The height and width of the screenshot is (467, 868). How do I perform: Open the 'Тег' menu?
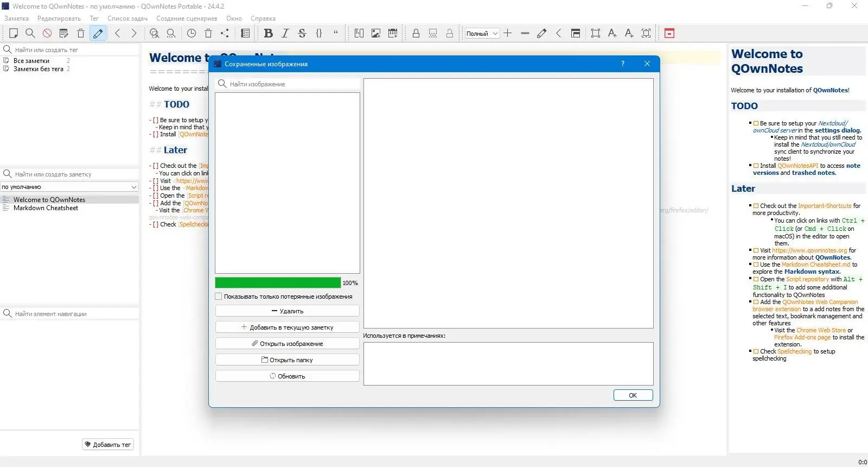tap(94, 18)
